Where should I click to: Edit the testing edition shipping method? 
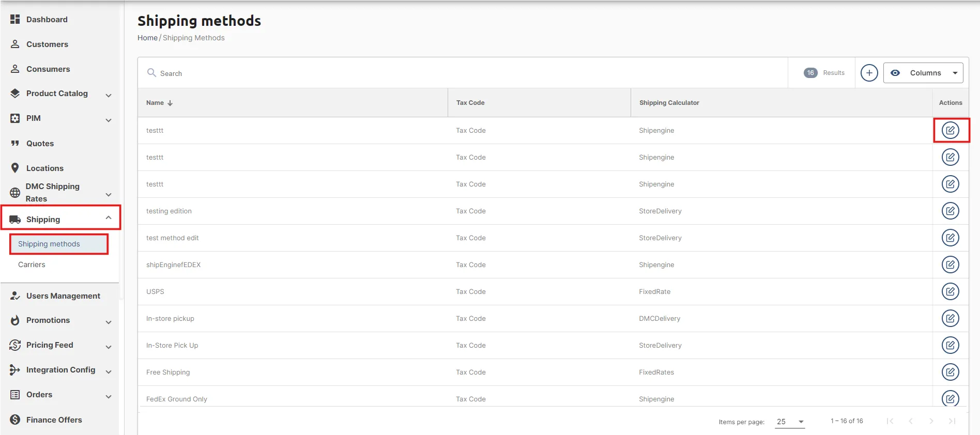[950, 211]
